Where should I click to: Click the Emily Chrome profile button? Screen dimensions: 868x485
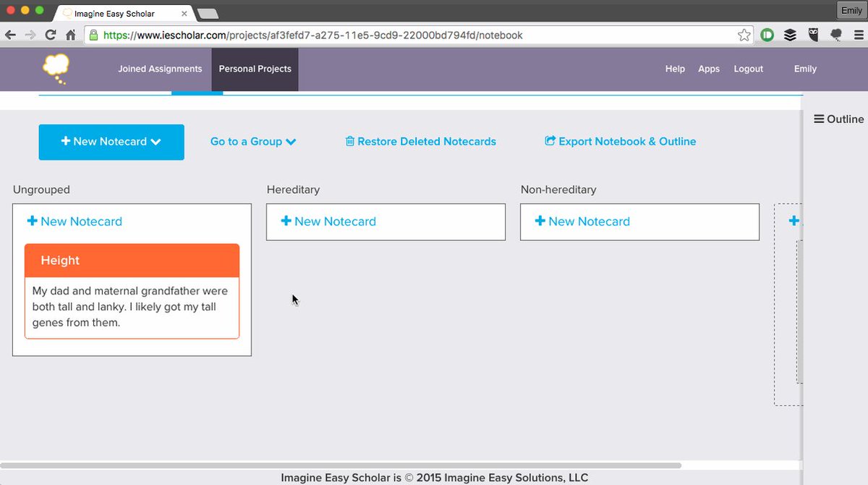[851, 11]
